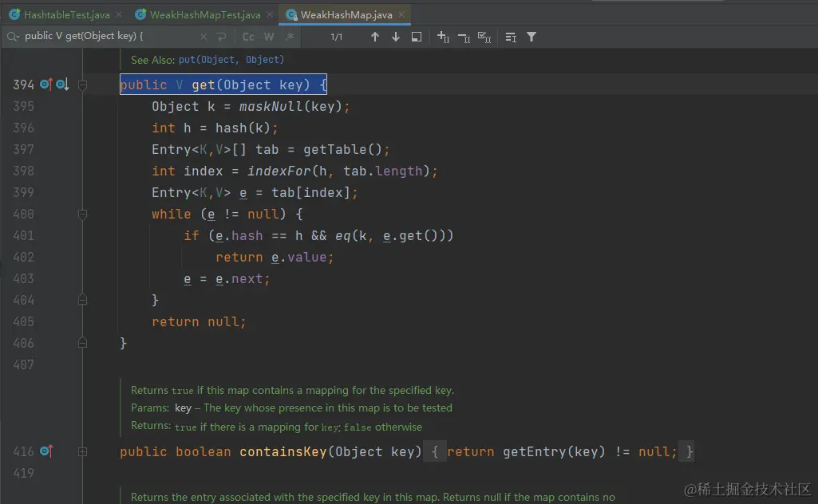Click 'e = e.next;' on line 403
Image resolution: width=818 pixels, height=504 pixels.
coord(227,279)
